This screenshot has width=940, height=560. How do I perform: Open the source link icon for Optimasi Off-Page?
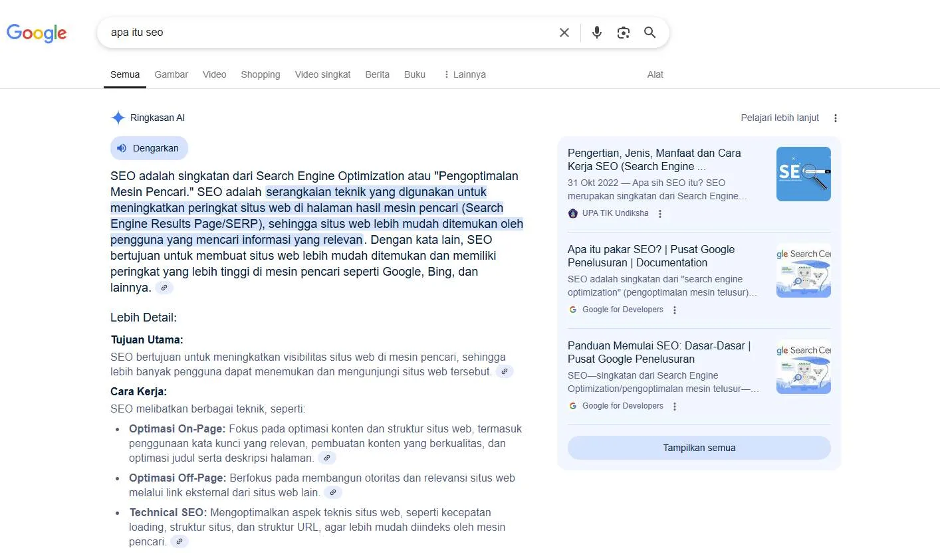[x=333, y=492]
